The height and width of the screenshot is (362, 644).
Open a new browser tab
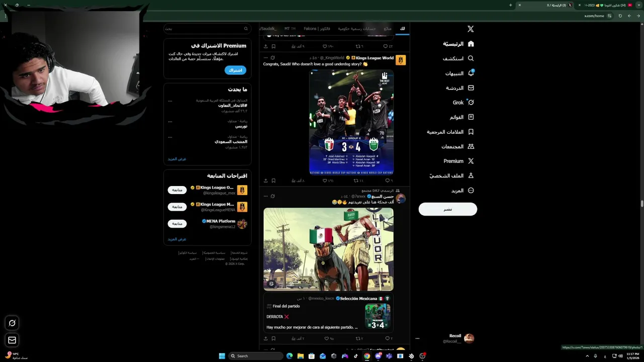pos(510,5)
